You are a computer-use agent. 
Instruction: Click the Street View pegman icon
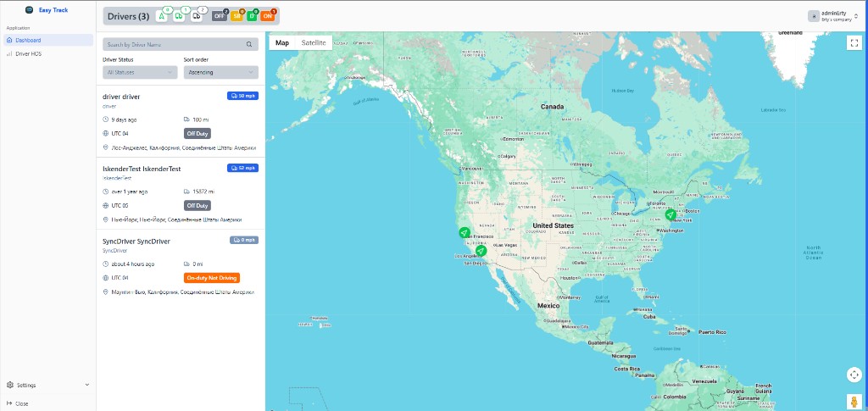tap(854, 401)
